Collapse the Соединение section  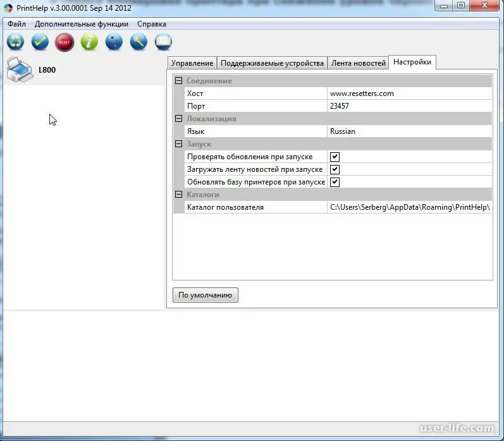pyautogui.click(x=179, y=81)
